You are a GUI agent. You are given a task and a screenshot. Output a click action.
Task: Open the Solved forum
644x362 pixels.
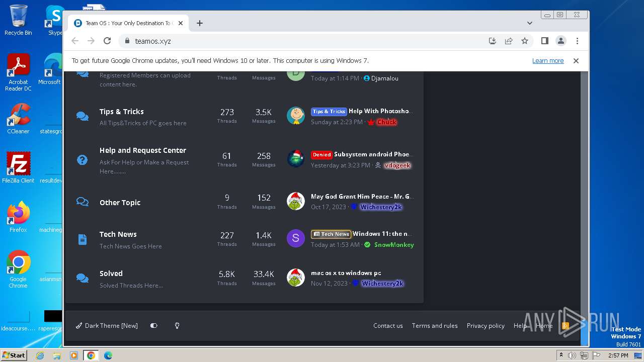pos(111,274)
